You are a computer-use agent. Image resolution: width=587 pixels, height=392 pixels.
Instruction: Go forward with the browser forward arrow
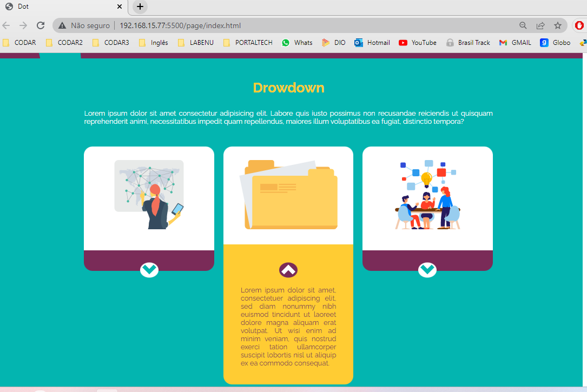tap(23, 25)
